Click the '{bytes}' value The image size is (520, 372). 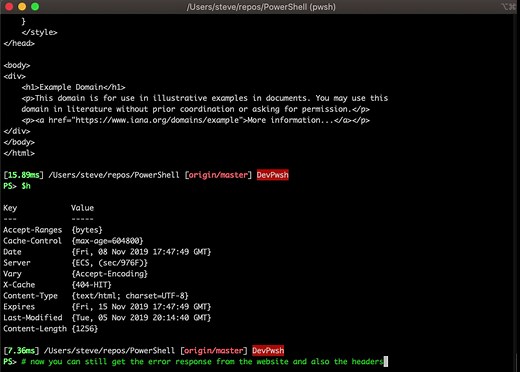click(87, 230)
